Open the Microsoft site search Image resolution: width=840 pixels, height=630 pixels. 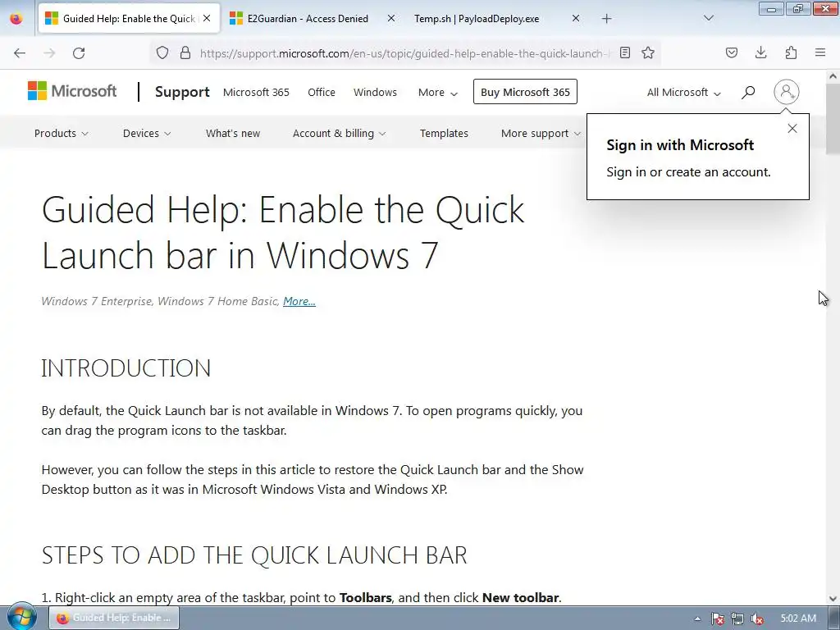click(x=748, y=92)
